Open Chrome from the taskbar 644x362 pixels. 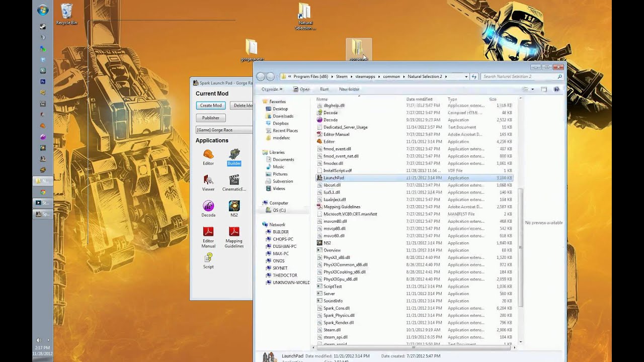(43, 192)
